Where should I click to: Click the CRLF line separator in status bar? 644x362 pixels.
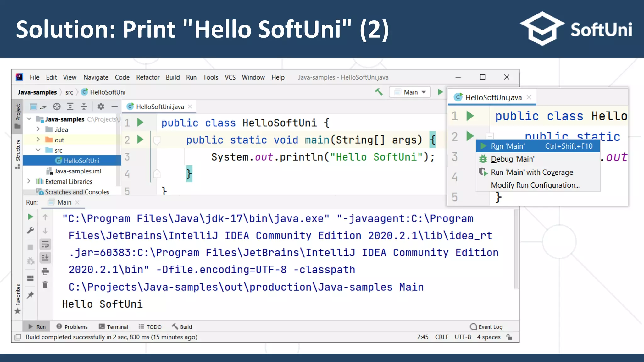pyautogui.click(x=441, y=337)
